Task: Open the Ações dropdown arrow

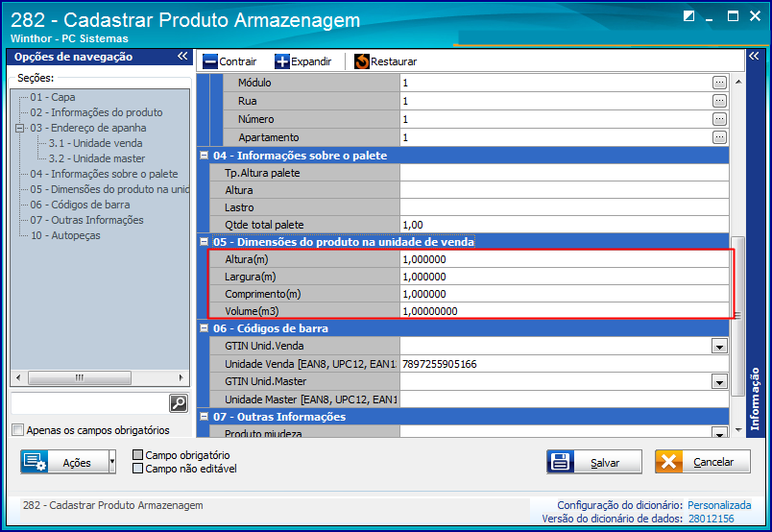Action: 112,462
